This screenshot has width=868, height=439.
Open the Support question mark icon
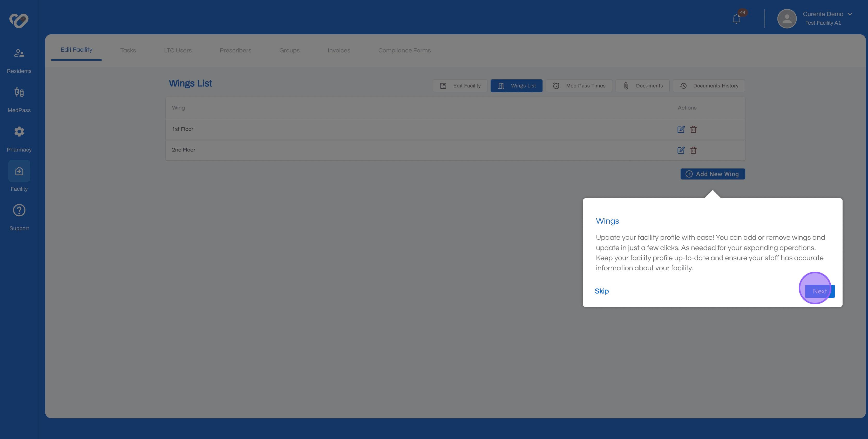point(19,210)
